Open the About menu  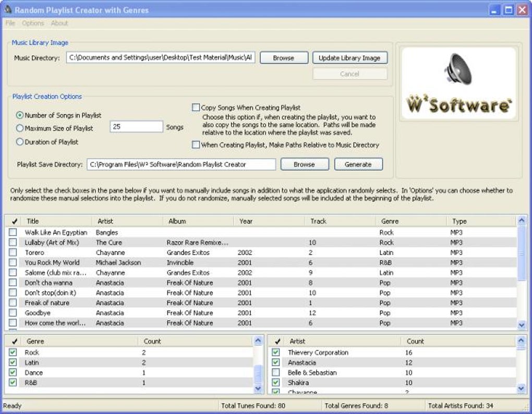59,23
